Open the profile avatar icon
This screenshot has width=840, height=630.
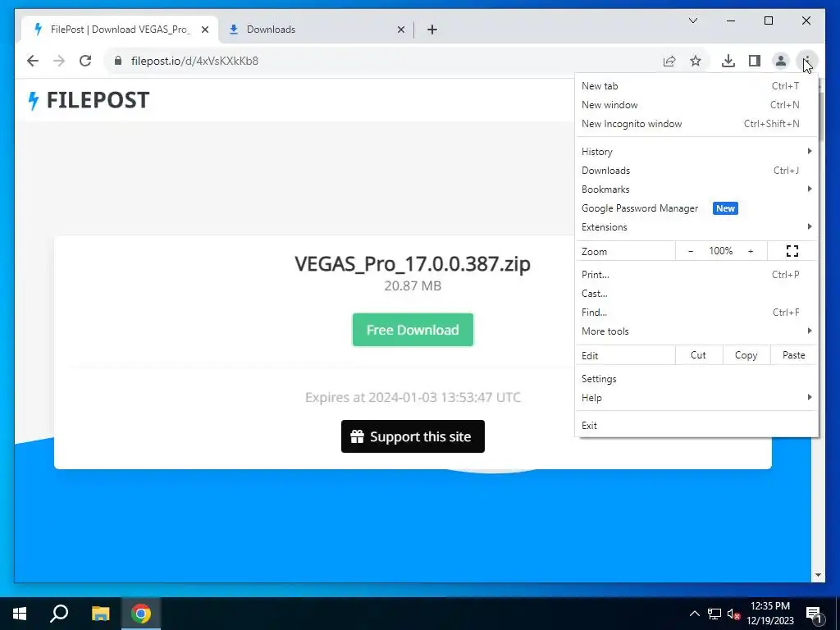pos(781,61)
